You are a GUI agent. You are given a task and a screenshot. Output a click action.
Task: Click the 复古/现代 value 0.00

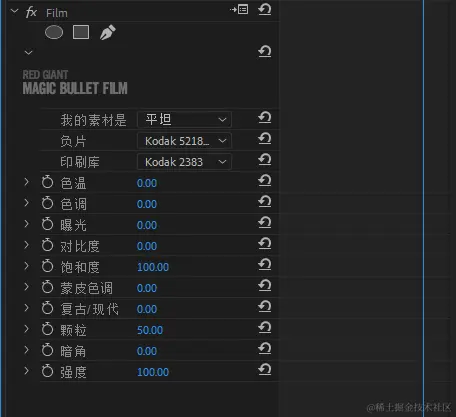(x=147, y=309)
